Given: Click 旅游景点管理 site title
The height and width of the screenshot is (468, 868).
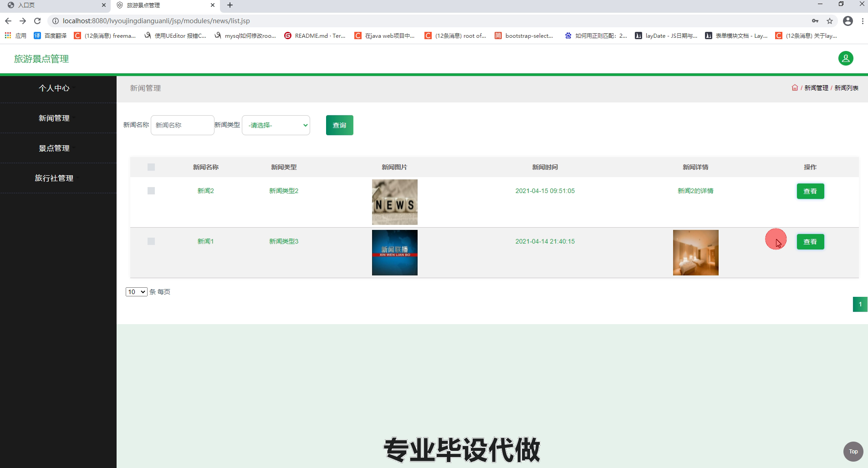Looking at the screenshot, I should tap(41, 59).
